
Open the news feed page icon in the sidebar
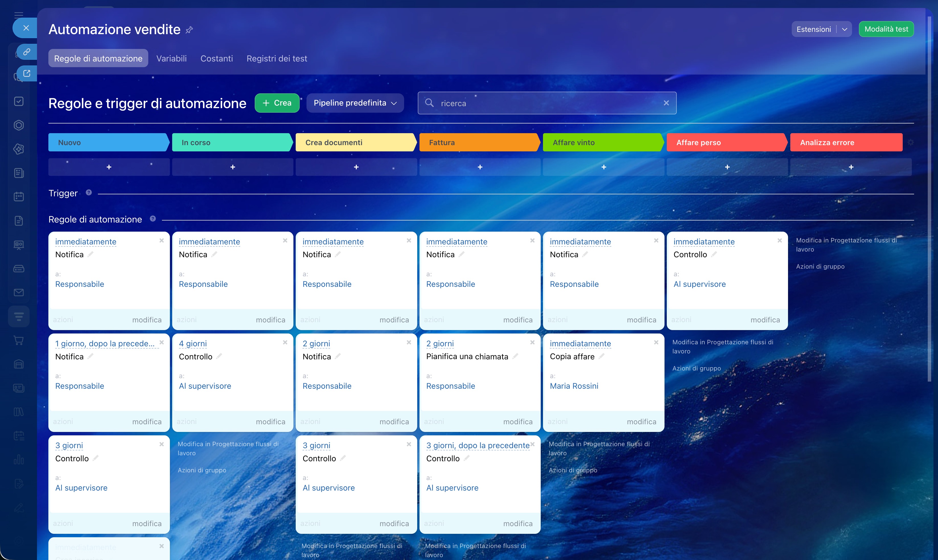[x=18, y=173]
